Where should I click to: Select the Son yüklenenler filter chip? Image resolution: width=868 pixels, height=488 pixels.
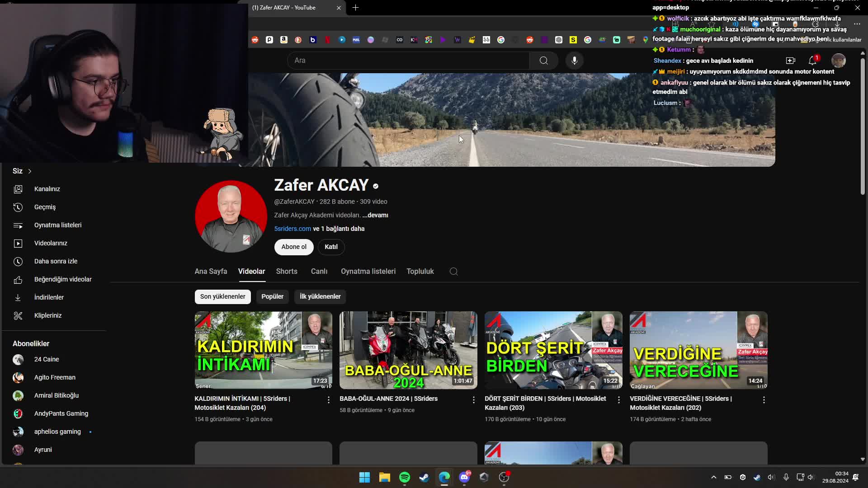(x=222, y=296)
